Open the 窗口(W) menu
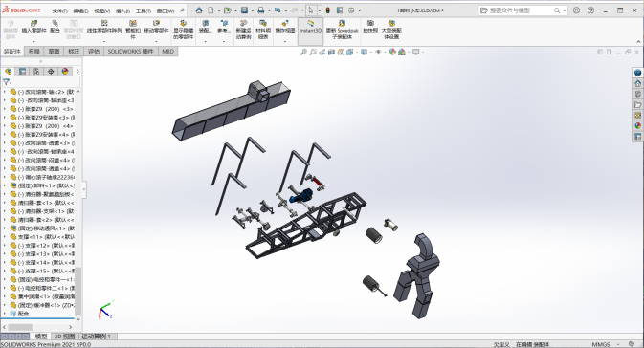644x348 pixels. [x=166, y=11]
